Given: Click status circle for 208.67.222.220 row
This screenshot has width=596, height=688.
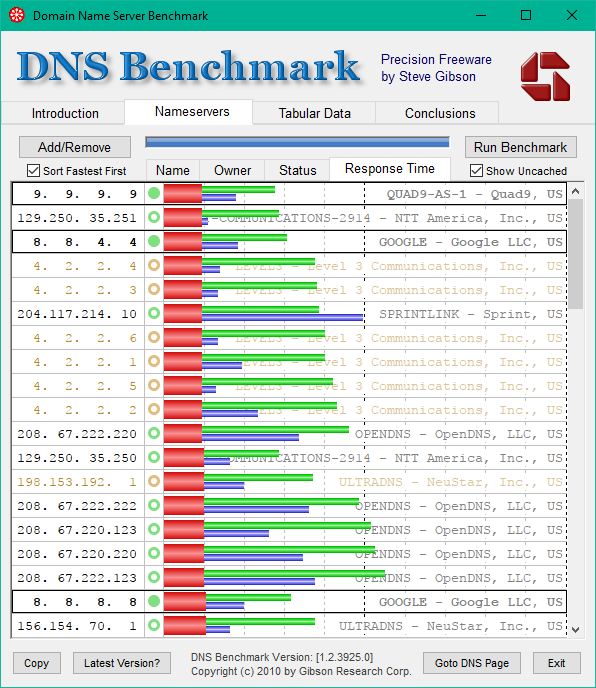Looking at the screenshot, I should (x=154, y=434).
